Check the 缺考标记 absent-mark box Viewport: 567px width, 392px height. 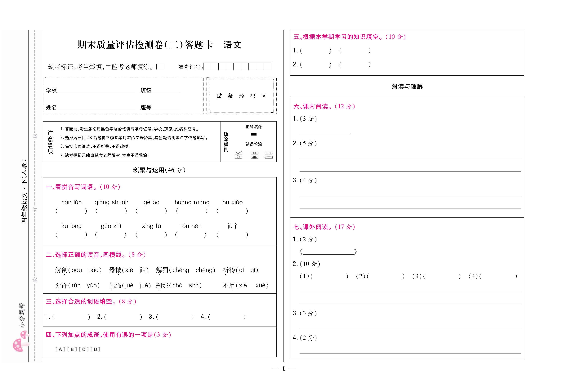click(x=161, y=67)
